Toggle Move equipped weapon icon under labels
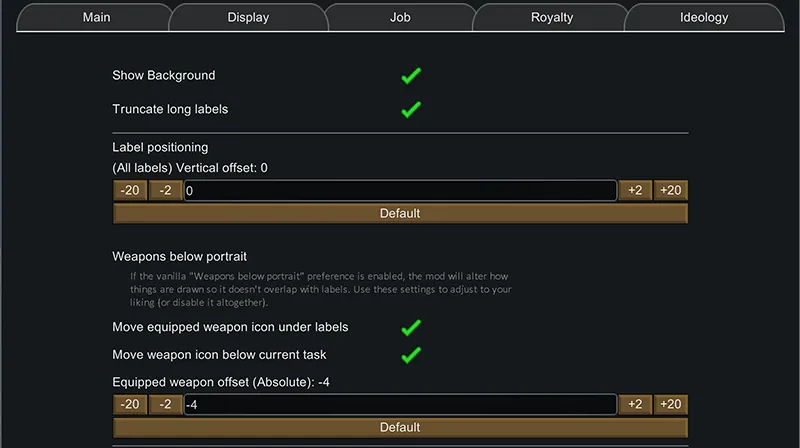 [411, 327]
